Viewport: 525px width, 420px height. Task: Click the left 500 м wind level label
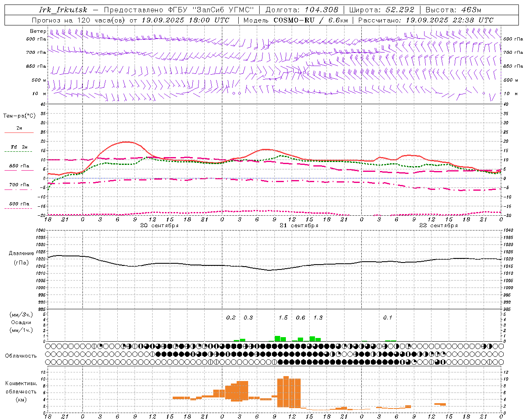tap(39, 80)
